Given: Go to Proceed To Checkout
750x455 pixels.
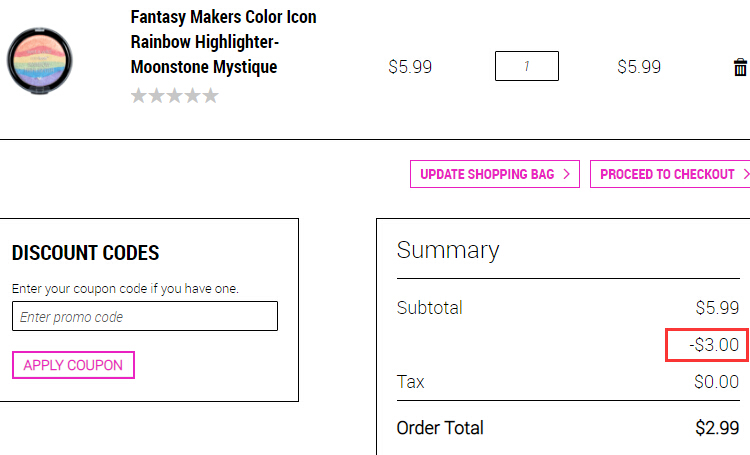Looking at the screenshot, I should 670,174.
